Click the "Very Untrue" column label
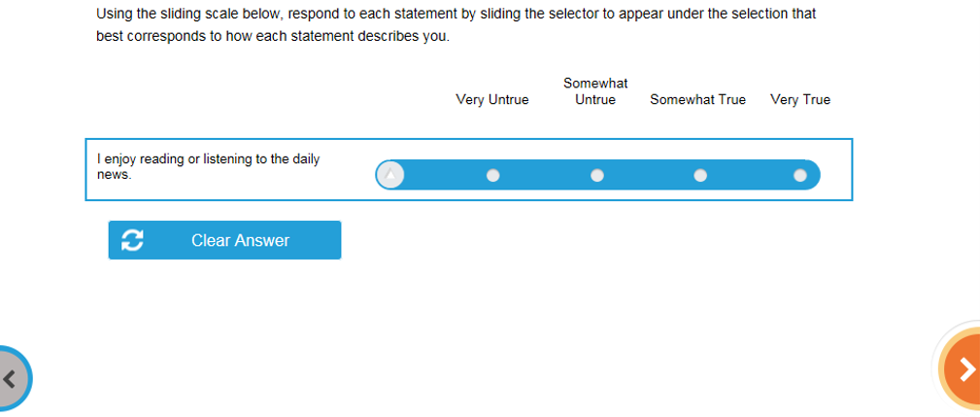Image resolution: width=980 pixels, height=417 pixels. [x=492, y=100]
